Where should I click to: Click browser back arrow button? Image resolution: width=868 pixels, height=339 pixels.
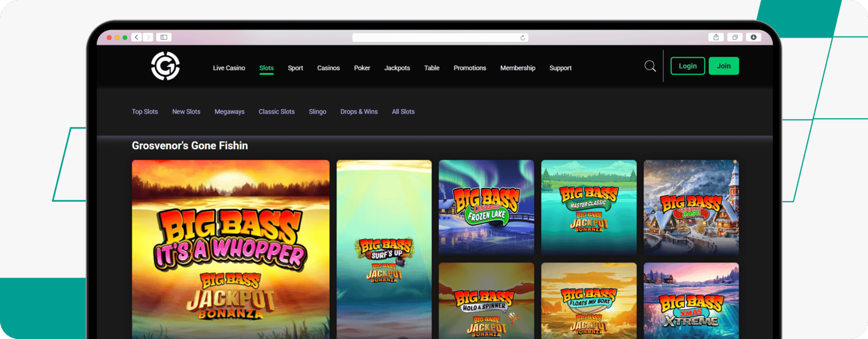pos(137,37)
